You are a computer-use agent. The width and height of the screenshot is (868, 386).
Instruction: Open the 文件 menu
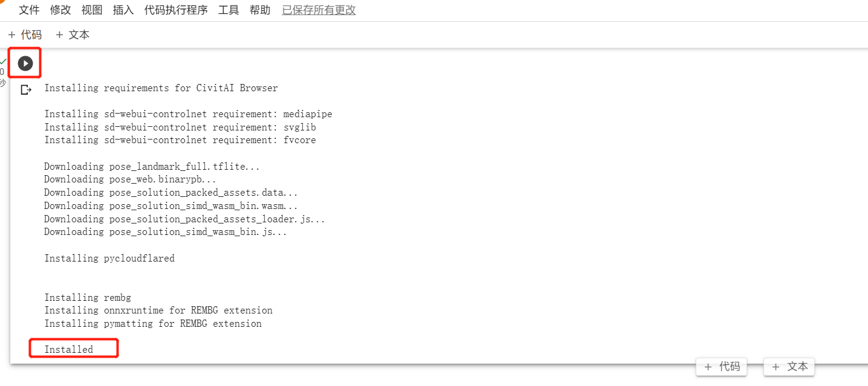click(x=29, y=10)
